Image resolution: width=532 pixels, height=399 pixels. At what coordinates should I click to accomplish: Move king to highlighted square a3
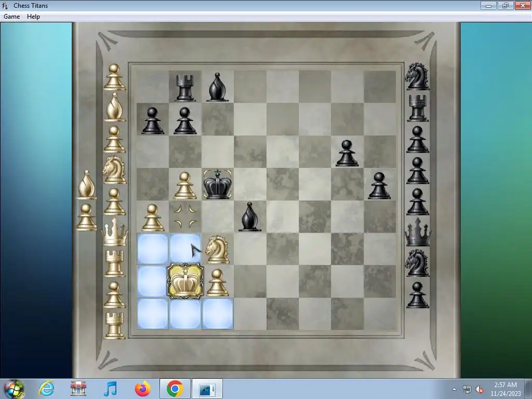[153, 249]
